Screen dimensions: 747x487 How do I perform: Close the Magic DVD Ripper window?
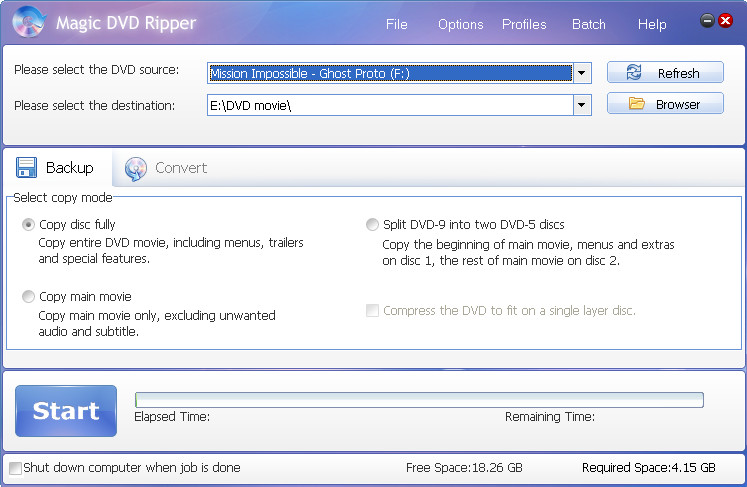726,20
